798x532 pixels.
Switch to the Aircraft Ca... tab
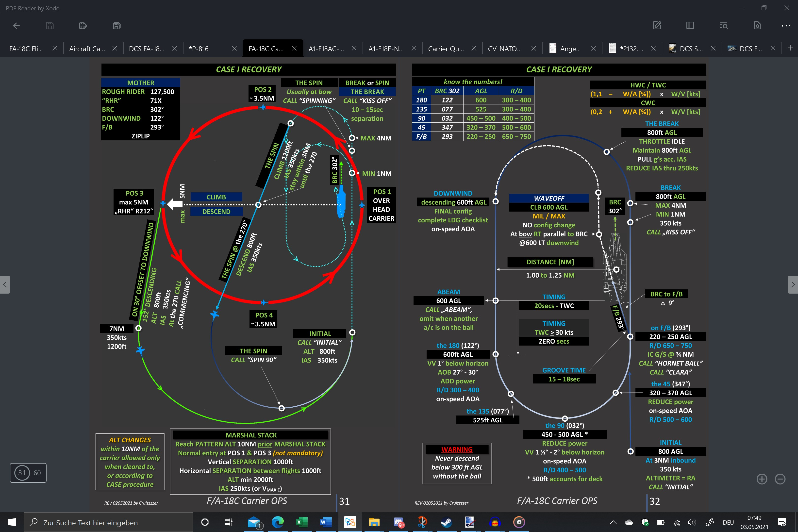point(87,49)
